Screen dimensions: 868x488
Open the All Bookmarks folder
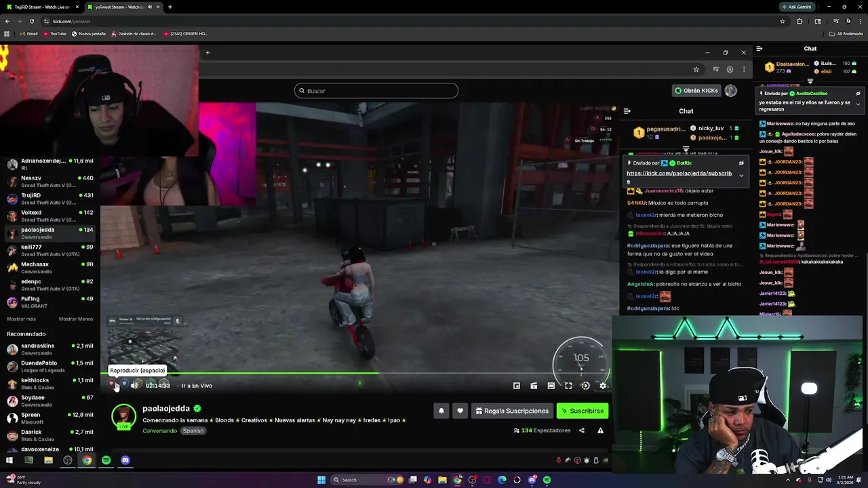[846, 34]
